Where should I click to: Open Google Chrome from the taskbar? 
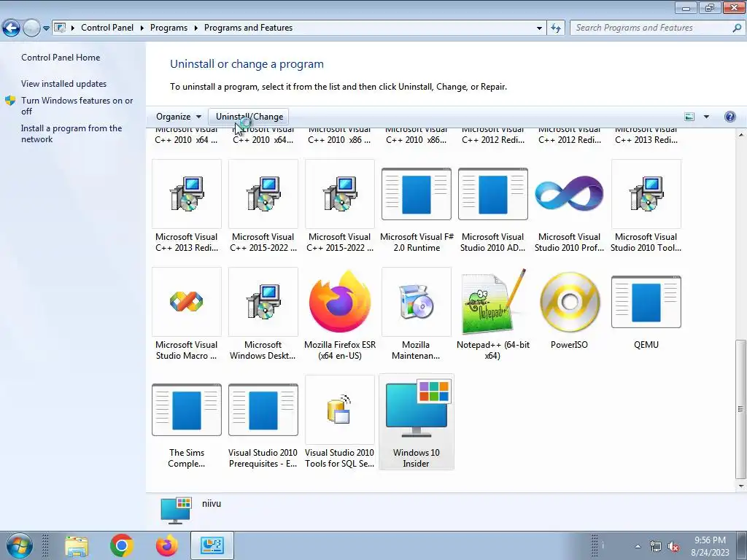tap(122, 545)
